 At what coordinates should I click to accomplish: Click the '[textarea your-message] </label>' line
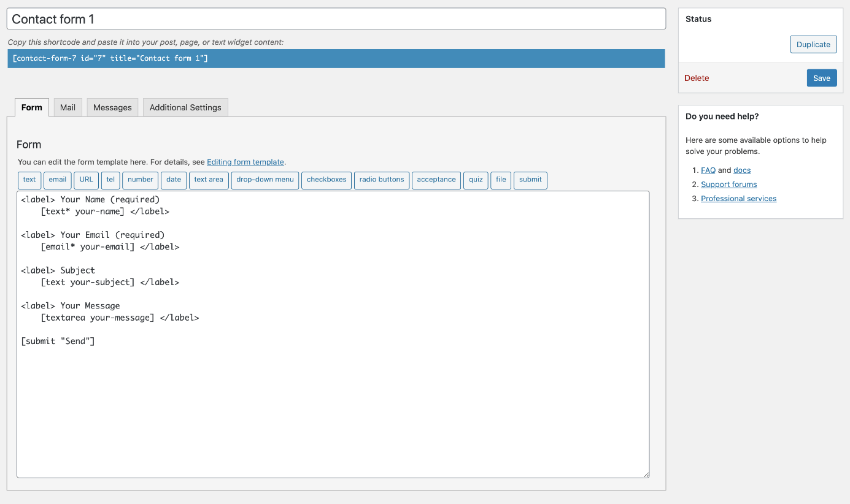(120, 318)
